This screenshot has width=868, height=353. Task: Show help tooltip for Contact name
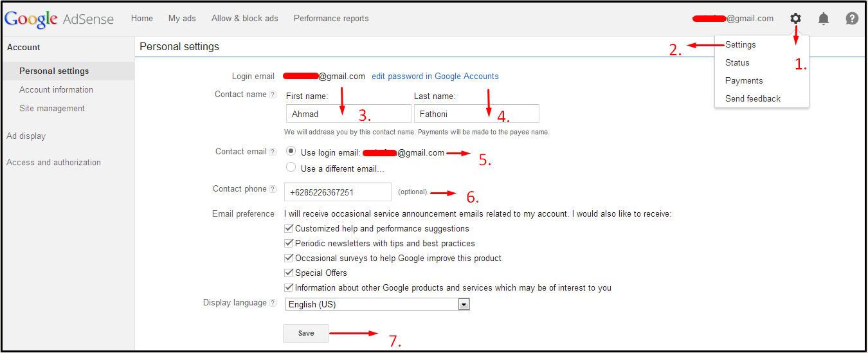point(273,95)
